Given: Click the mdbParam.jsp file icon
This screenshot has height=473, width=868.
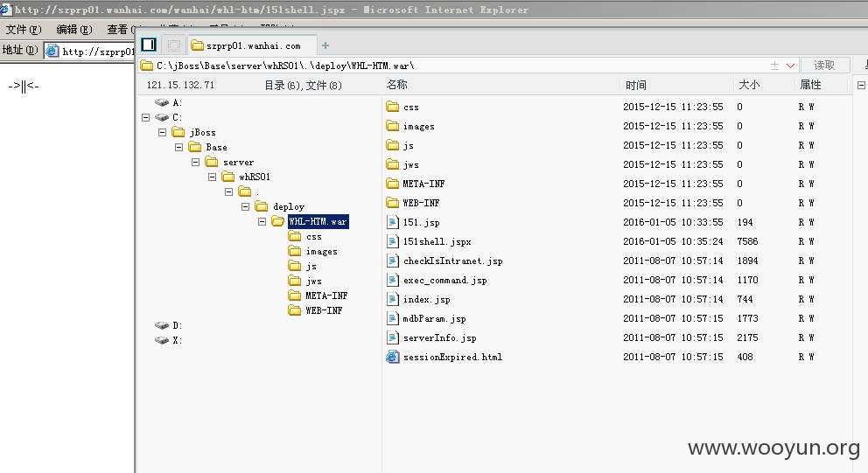Looking at the screenshot, I should click(x=393, y=318).
